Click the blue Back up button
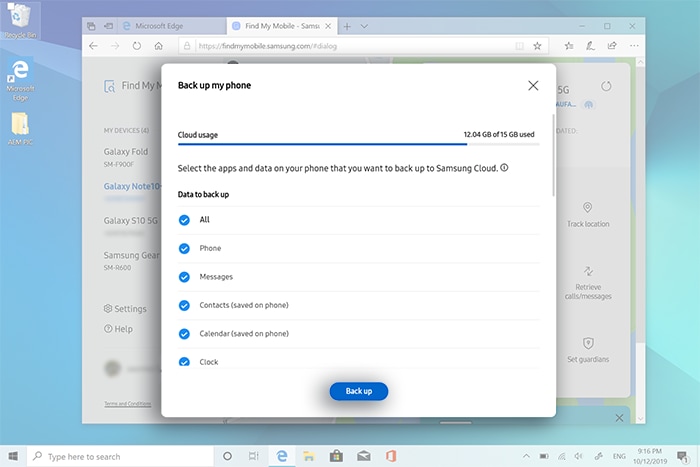 [358, 391]
